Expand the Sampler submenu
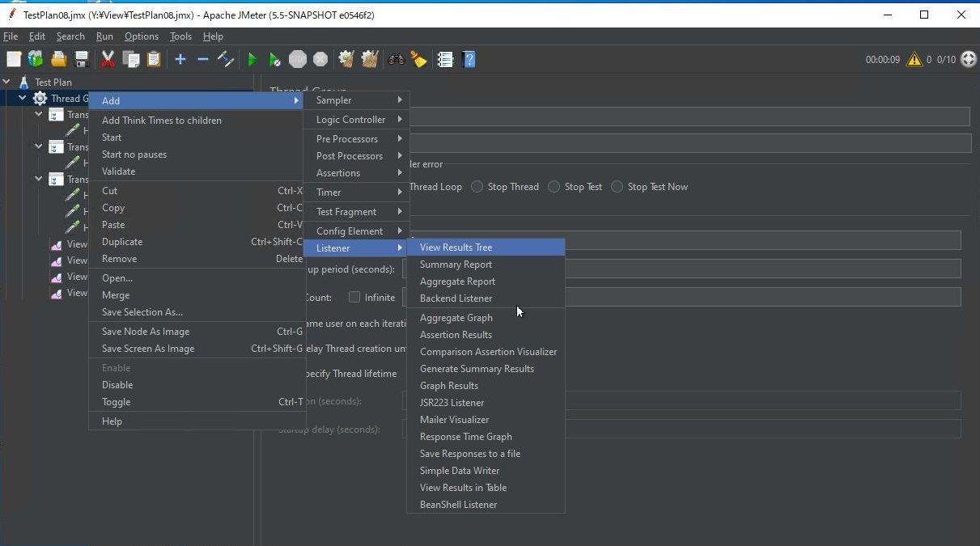This screenshot has width=980, height=546. tap(356, 100)
